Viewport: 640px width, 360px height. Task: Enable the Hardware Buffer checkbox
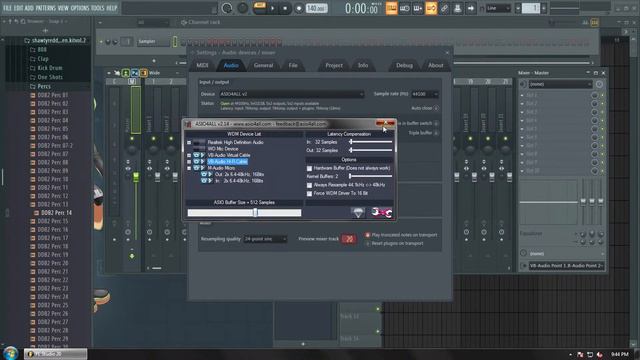309,168
